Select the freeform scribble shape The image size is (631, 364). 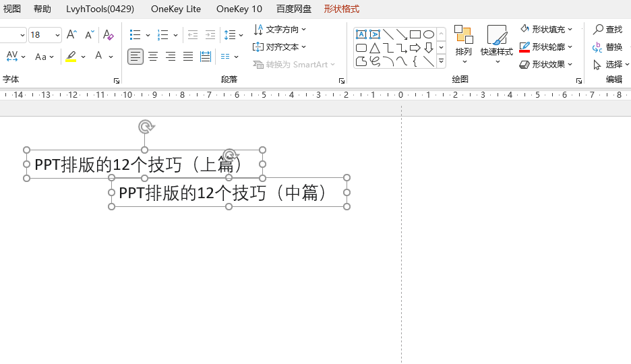click(x=375, y=61)
